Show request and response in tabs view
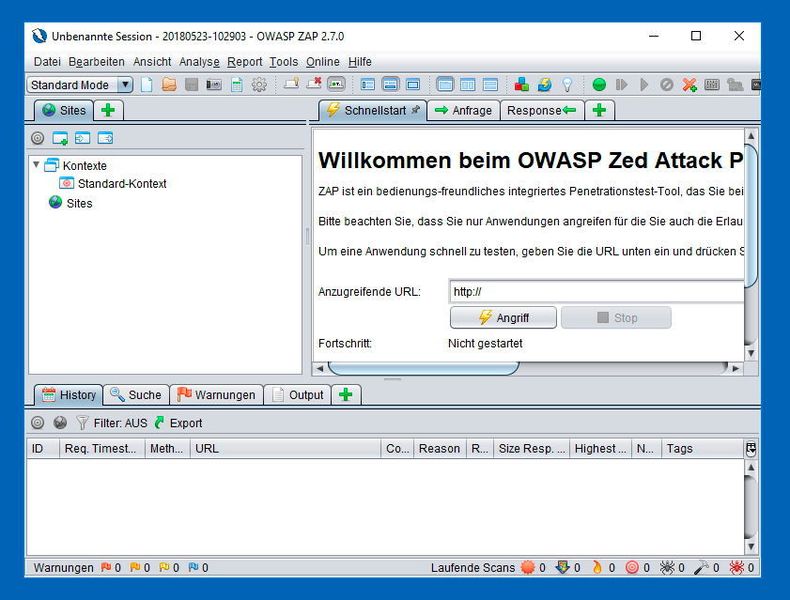This screenshot has width=790, height=600. [x=444, y=85]
